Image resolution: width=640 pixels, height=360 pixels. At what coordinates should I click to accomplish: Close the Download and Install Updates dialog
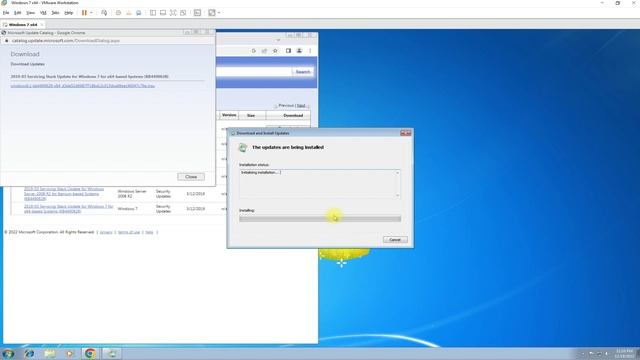tap(406, 133)
